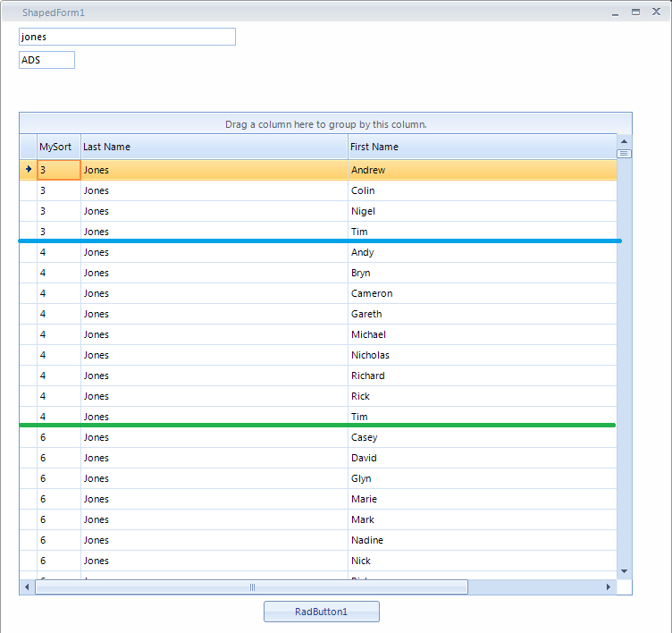Select the first name cell 'Michael'

coord(483,334)
